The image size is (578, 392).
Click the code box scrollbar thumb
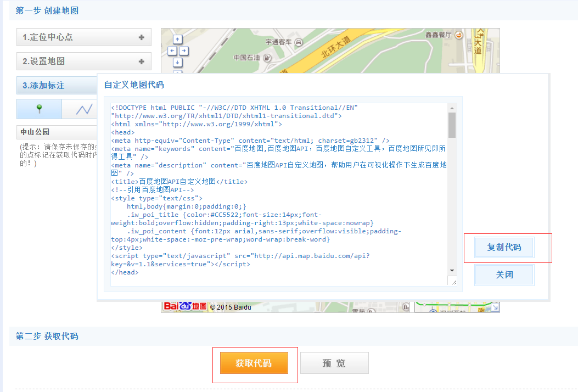coord(452,125)
